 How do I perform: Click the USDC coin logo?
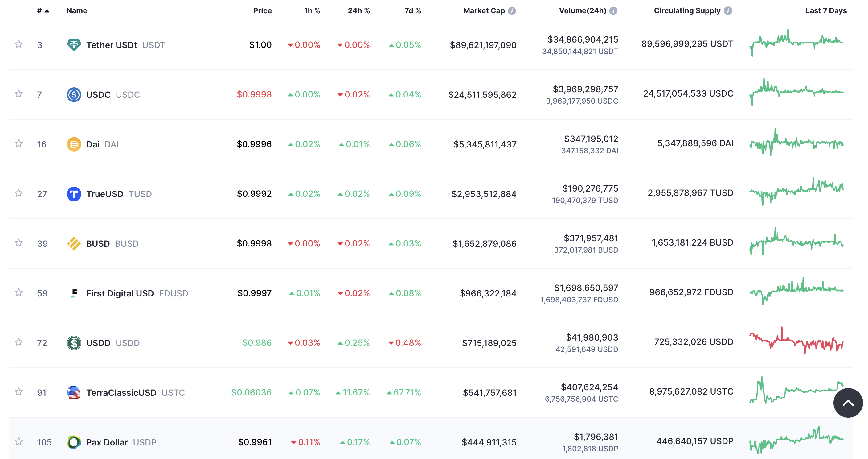pos(74,94)
